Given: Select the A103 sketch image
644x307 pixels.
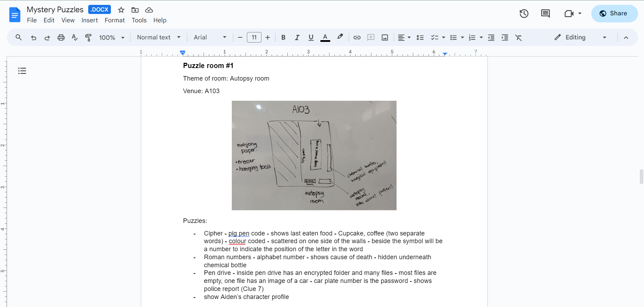Looking at the screenshot, I should (314, 156).
